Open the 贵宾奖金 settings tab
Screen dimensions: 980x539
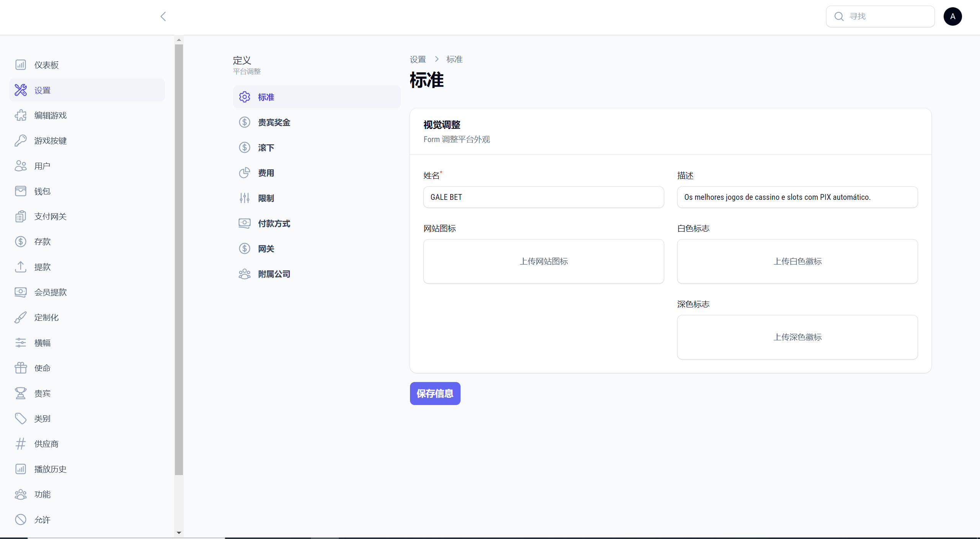274,122
